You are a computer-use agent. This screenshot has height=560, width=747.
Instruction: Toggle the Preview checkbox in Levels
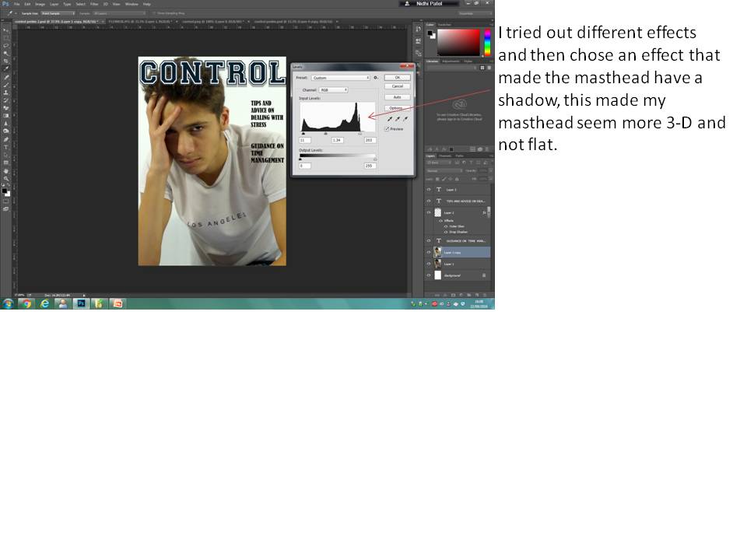tap(387, 129)
